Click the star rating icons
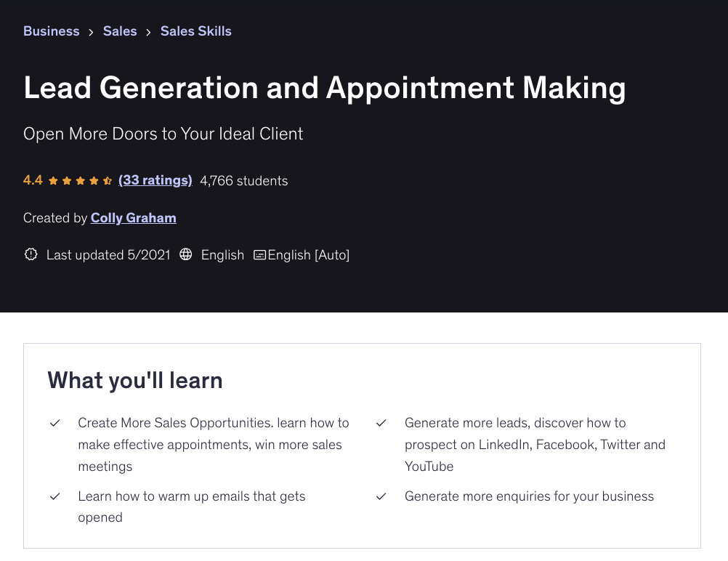This screenshot has width=728, height=561. coord(80,181)
